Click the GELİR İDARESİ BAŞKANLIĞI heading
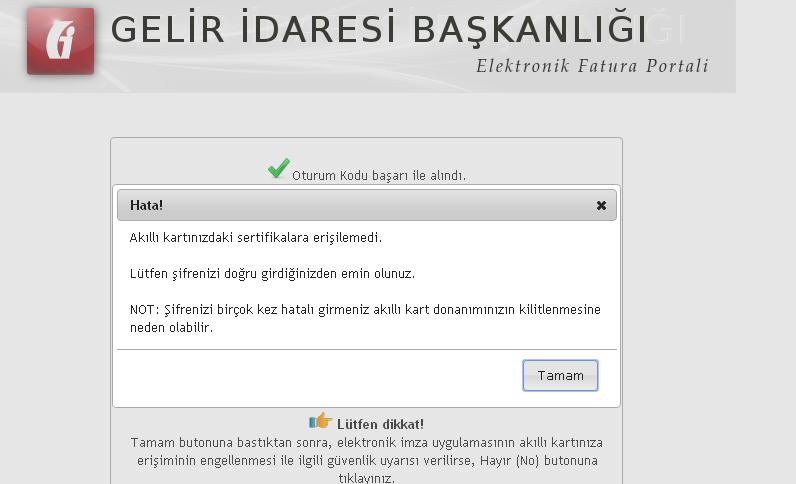This screenshot has height=484, width=796. tap(378, 30)
